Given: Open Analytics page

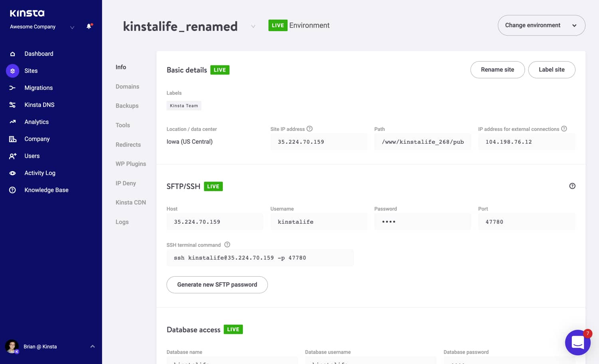Looking at the screenshot, I should click(x=36, y=122).
